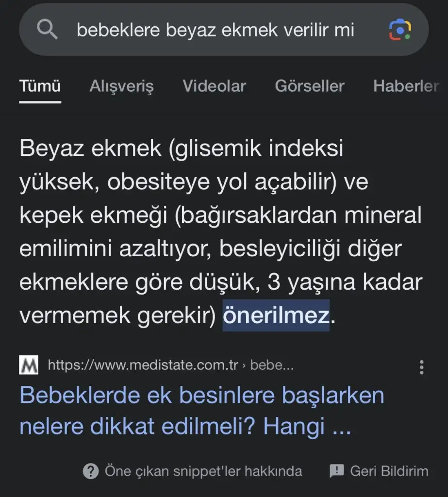Click the medistate.com.tr URL
448x497 pixels.
(143, 365)
